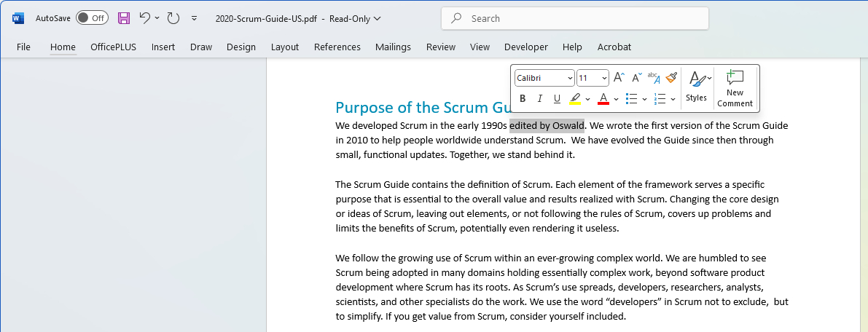868x332 pixels.
Task: Open the Mailings tab
Action: [x=393, y=47]
